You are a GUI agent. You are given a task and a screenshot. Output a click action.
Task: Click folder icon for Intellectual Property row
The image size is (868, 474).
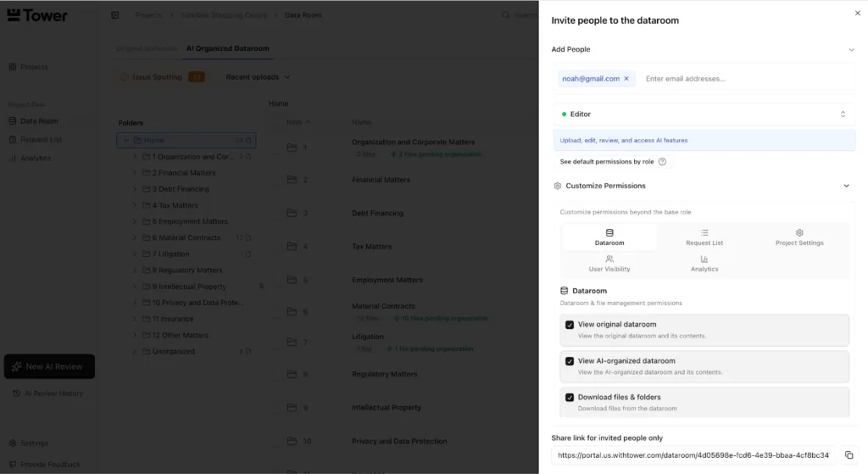point(292,408)
